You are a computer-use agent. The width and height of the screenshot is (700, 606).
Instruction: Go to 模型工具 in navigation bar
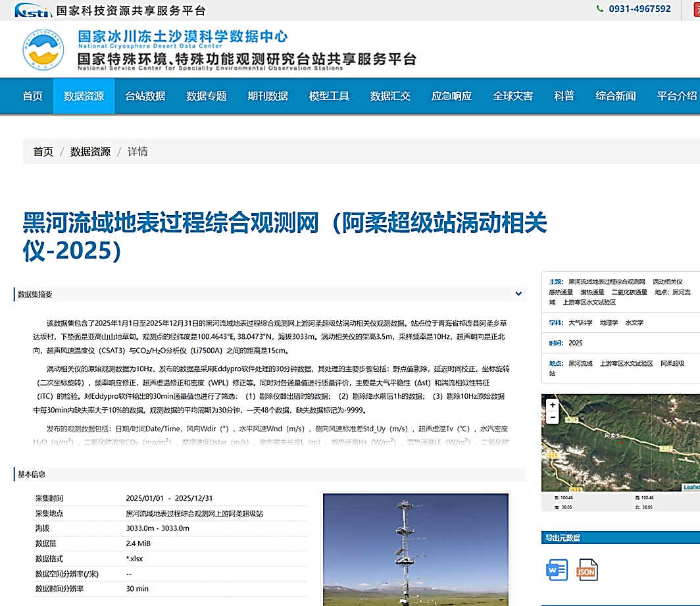[329, 96]
